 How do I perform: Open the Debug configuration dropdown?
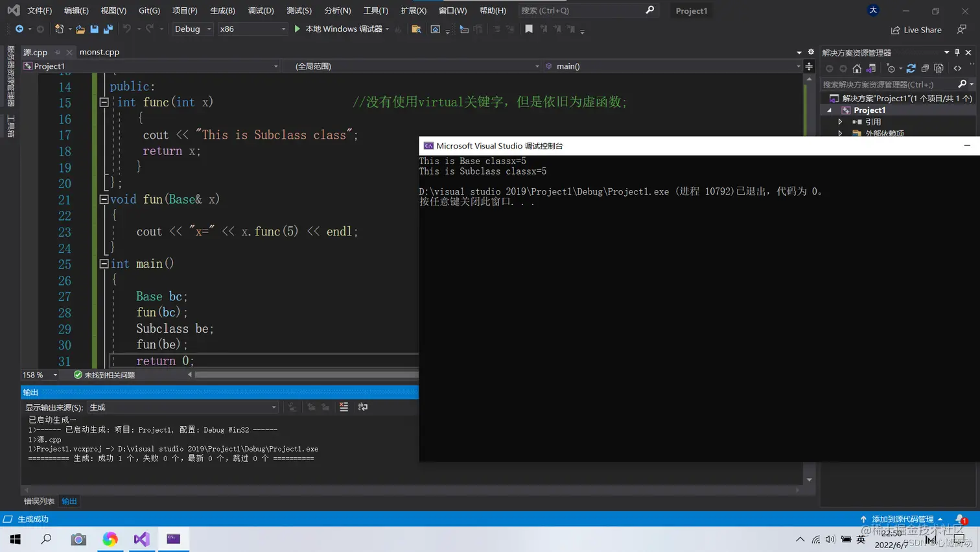pyautogui.click(x=192, y=29)
